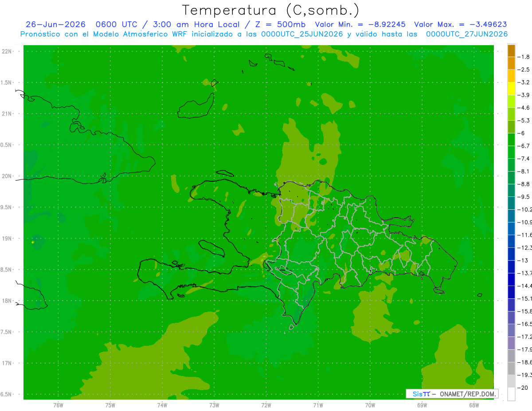Click the longitude label "68W"
The height and width of the screenshot is (411, 532).
coord(474,405)
